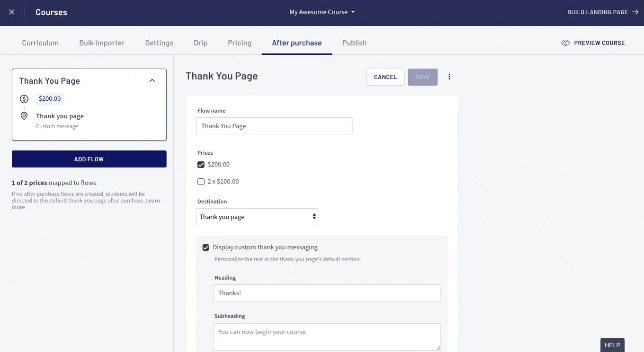Click the dollar coin icon in flow card
The image size is (644, 352).
(x=24, y=99)
